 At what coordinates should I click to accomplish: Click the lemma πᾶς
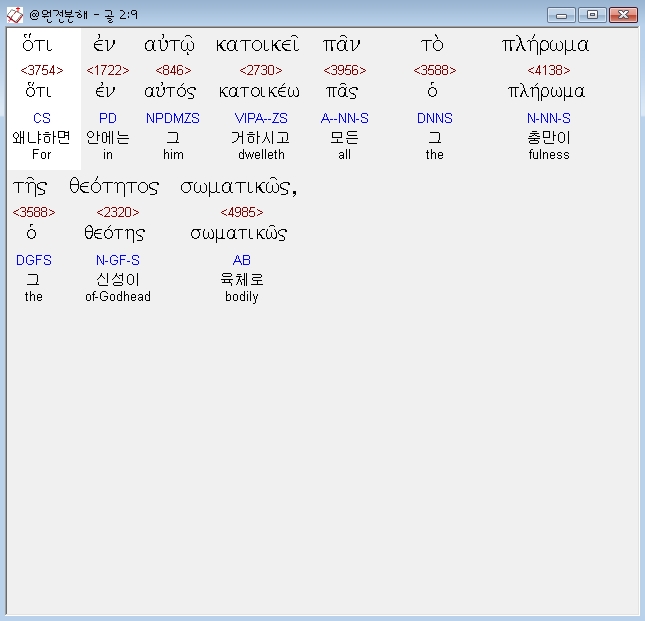(x=342, y=91)
